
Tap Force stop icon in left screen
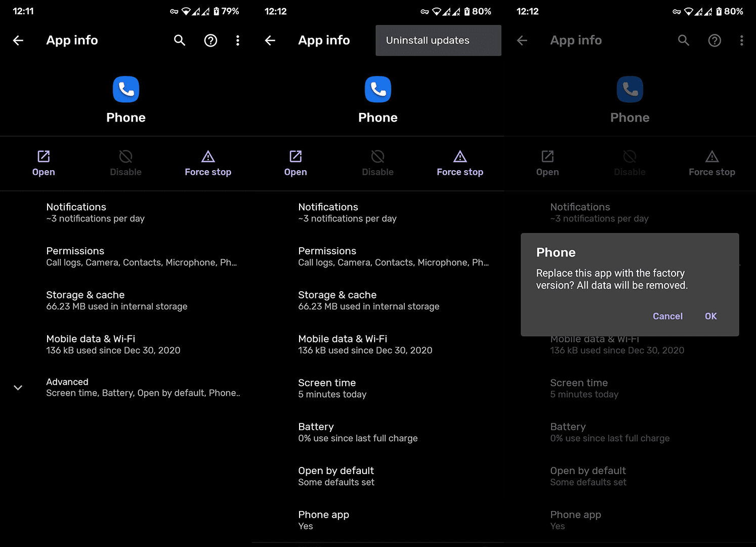pyautogui.click(x=208, y=156)
